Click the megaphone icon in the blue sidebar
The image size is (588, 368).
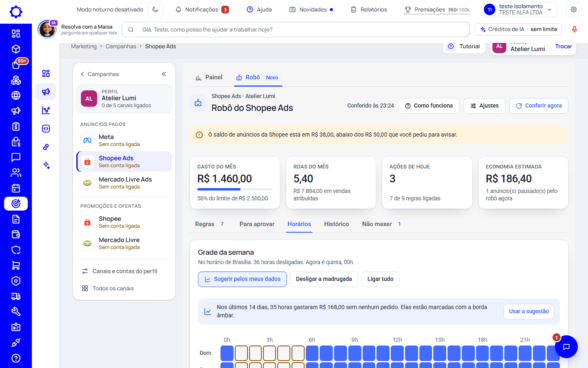tap(16, 111)
